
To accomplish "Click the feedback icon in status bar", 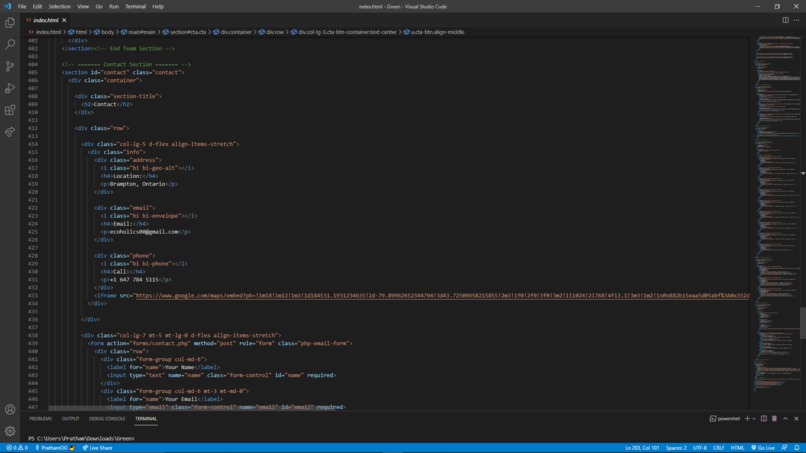I will click(x=784, y=448).
